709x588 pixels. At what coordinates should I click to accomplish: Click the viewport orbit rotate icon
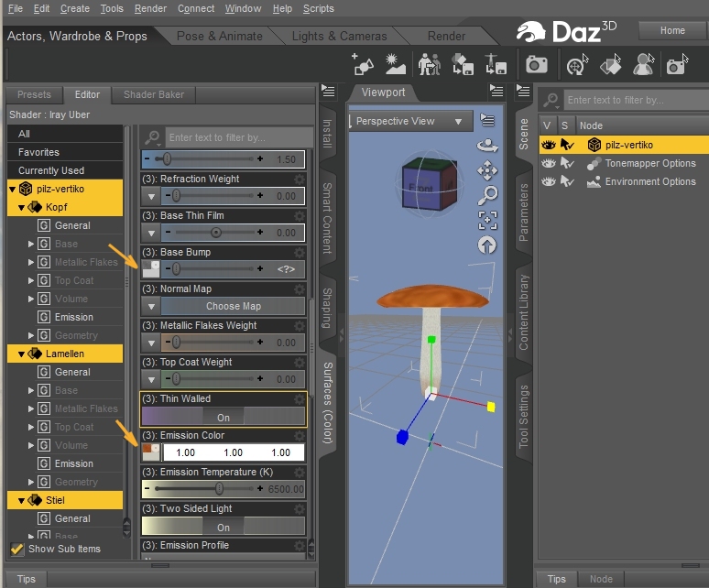pos(487,146)
